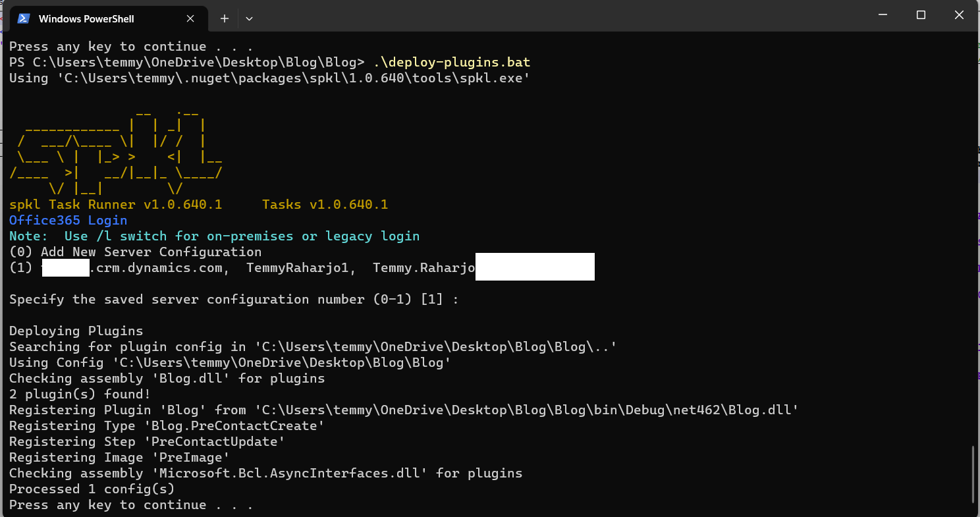Click '(0) Add New Server Configuration' line
Viewport: 980px width, 517px height.
(x=135, y=252)
